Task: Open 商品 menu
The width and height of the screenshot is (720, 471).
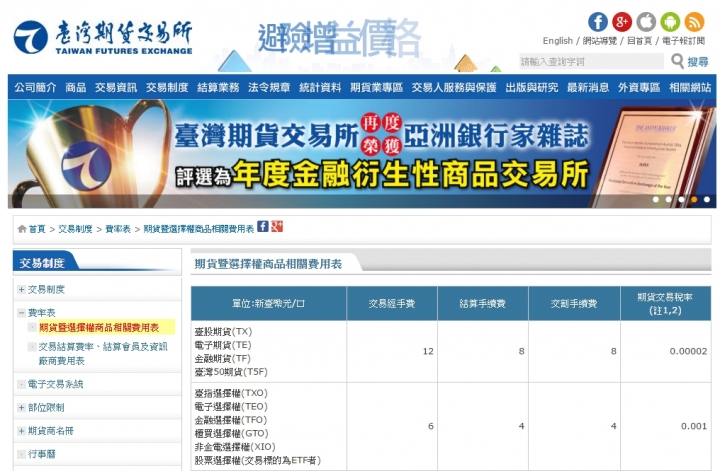Action: point(76,87)
